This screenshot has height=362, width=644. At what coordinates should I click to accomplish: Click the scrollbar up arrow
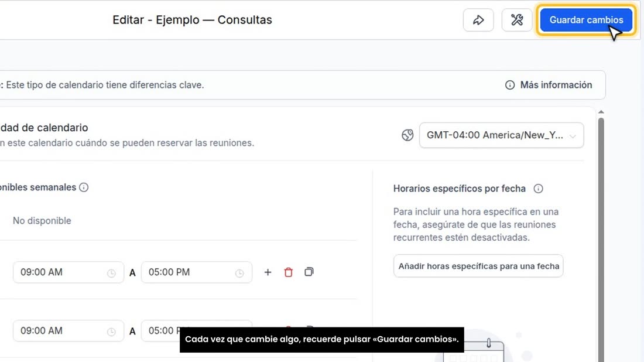601,112
